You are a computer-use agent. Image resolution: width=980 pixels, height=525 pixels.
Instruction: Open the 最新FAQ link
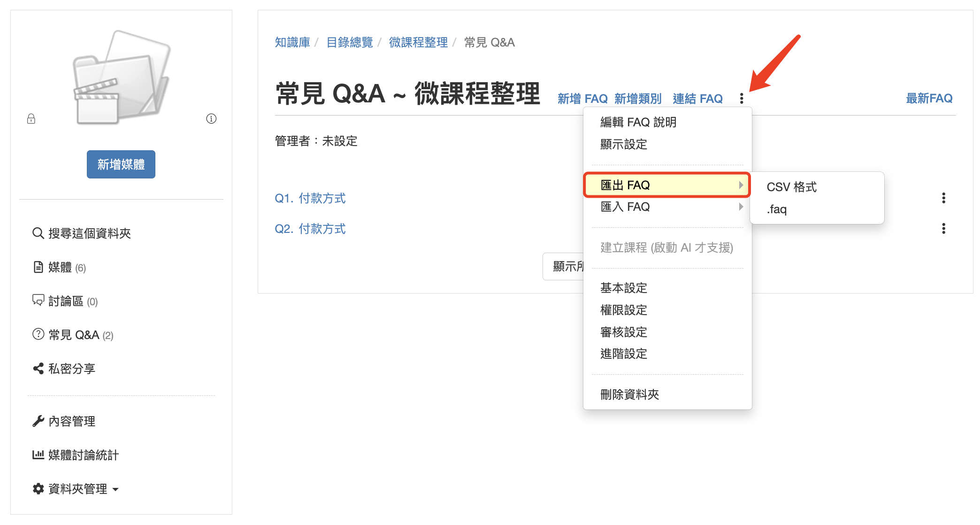pyautogui.click(x=929, y=98)
